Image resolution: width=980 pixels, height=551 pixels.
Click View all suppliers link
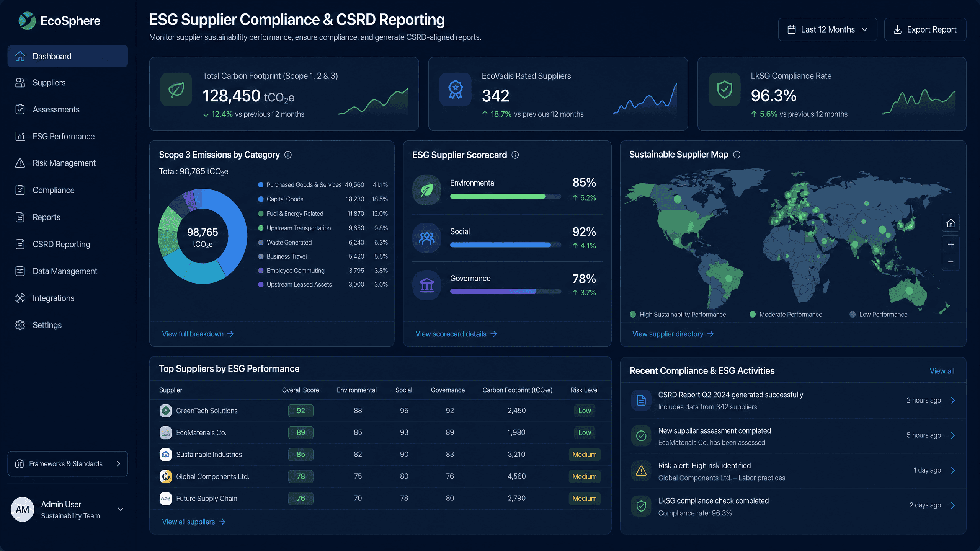tap(194, 522)
